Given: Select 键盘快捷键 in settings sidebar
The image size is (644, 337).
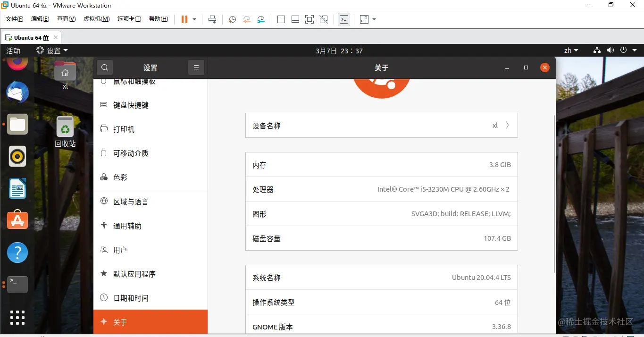Looking at the screenshot, I should click(x=151, y=105).
